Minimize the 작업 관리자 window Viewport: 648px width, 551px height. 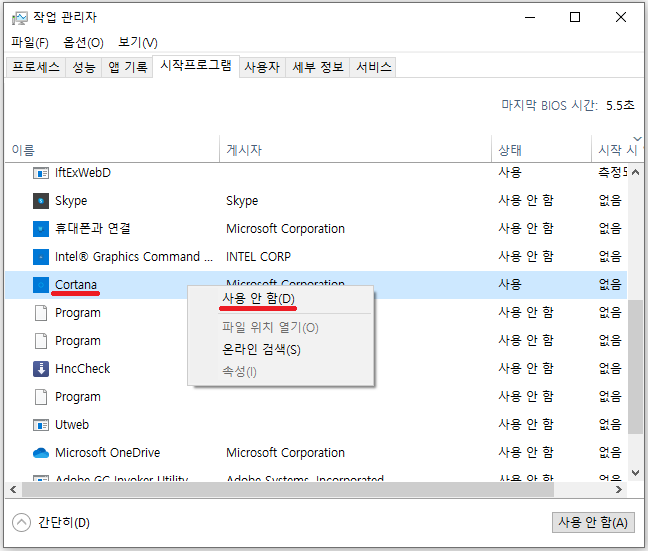pos(530,17)
